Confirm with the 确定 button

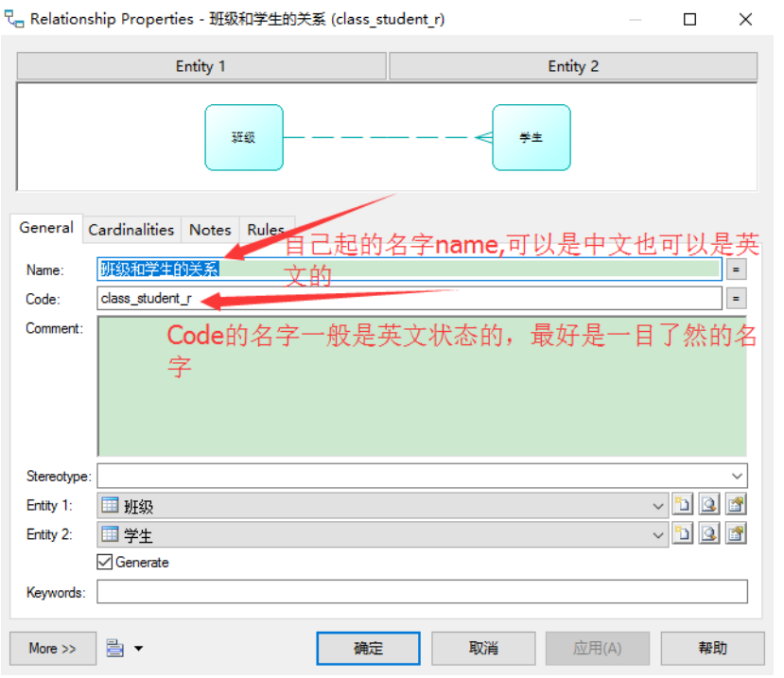click(x=368, y=649)
